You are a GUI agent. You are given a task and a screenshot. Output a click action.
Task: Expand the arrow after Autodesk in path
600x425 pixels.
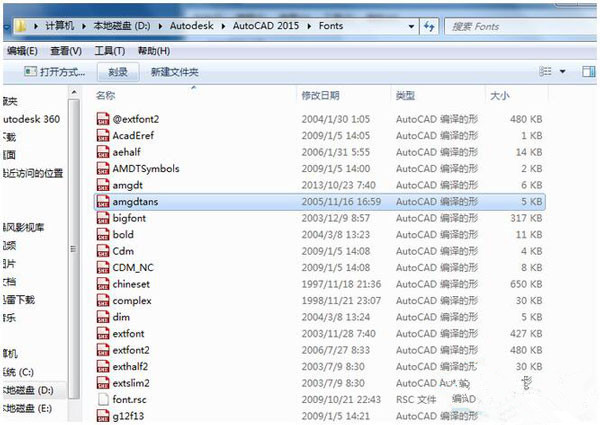pyautogui.click(x=223, y=26)
